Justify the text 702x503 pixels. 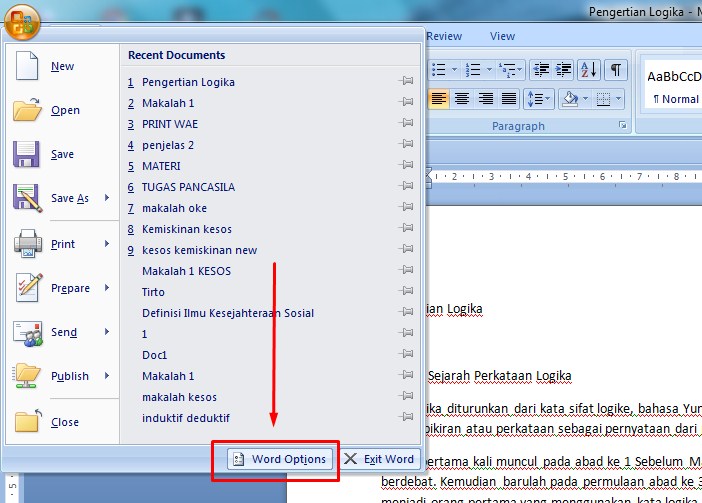[x=509, y=98]
